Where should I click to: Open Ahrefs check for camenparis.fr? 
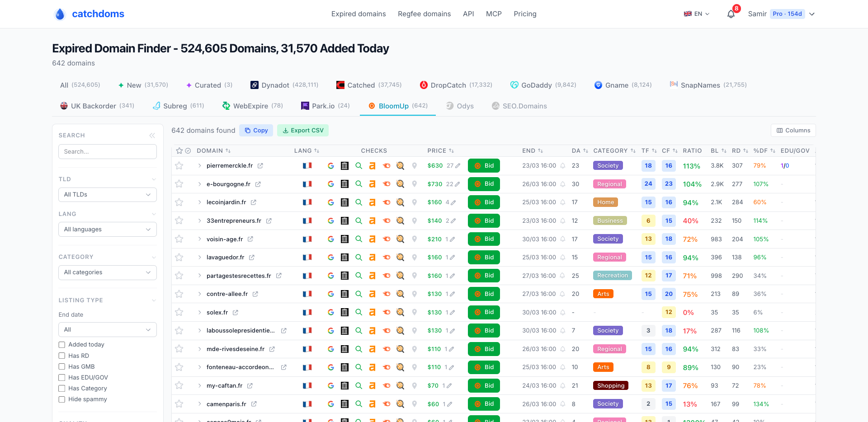click(x=372, y=404)
